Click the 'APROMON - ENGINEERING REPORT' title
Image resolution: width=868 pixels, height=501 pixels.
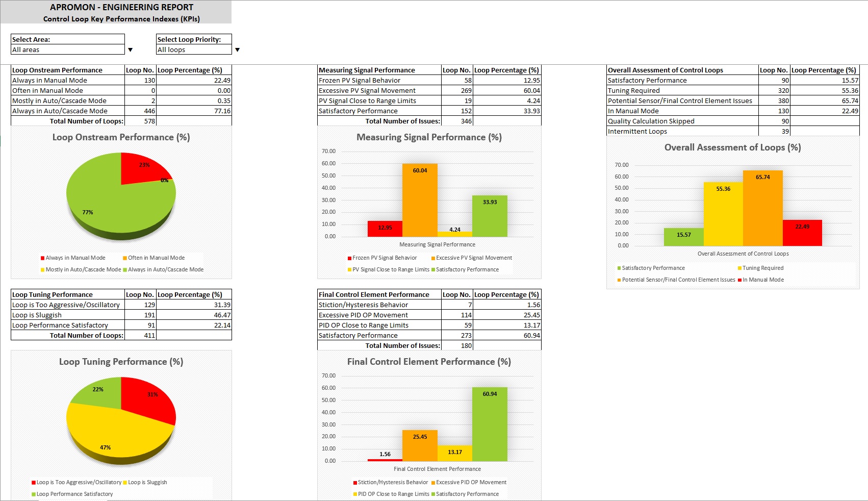[x=121, y=7]
